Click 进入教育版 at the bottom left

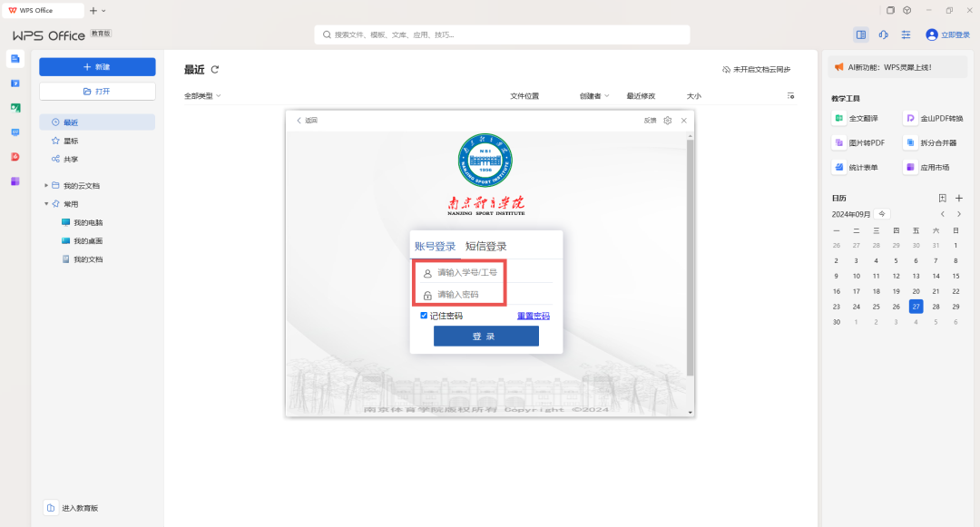(72, 508)
